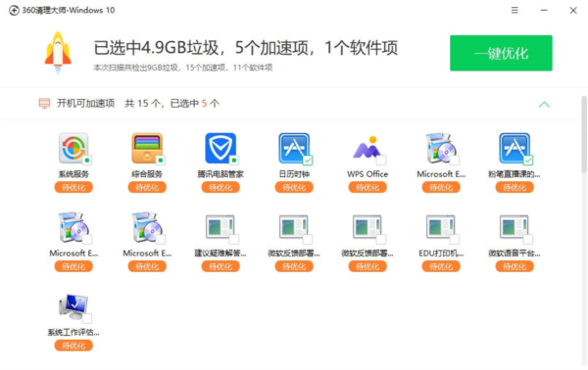This screenshot has height=370, width=588.
Task: Click 待优化 under WPS Office
Action: [367, 187]
